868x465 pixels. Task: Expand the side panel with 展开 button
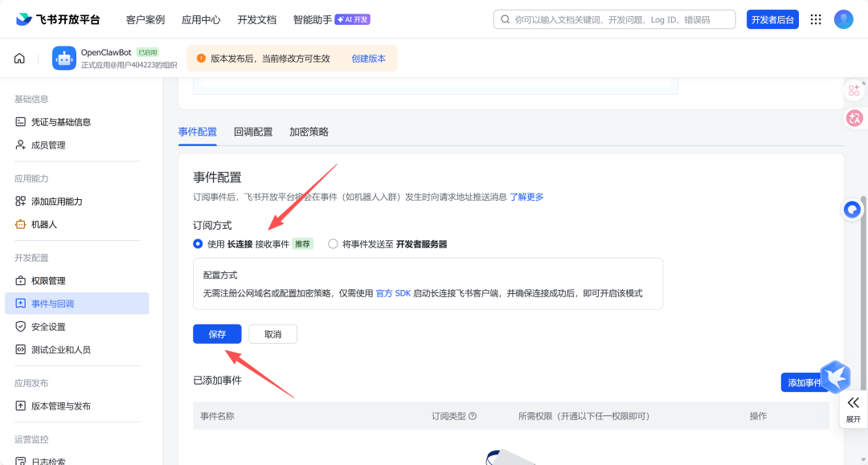tap(853, 408)
